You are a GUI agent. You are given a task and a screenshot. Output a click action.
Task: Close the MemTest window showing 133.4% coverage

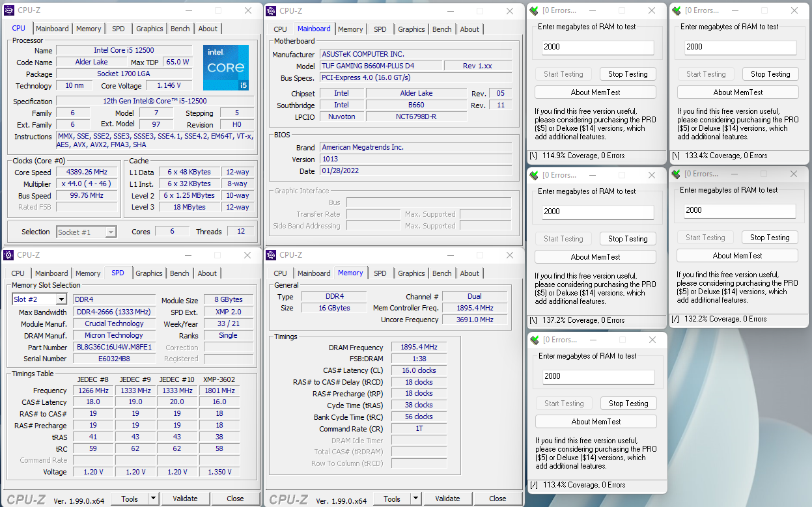click(x=794, y=10)
